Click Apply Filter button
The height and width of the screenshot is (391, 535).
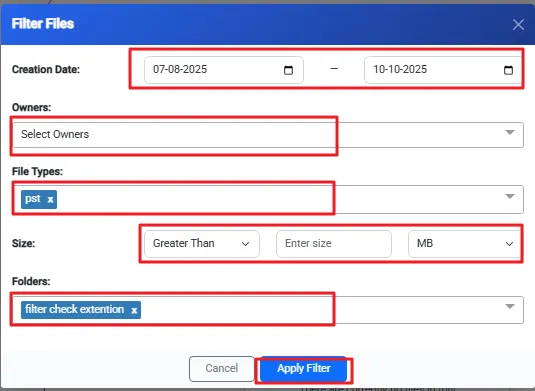pyautogui.click(x=304, y=368)
